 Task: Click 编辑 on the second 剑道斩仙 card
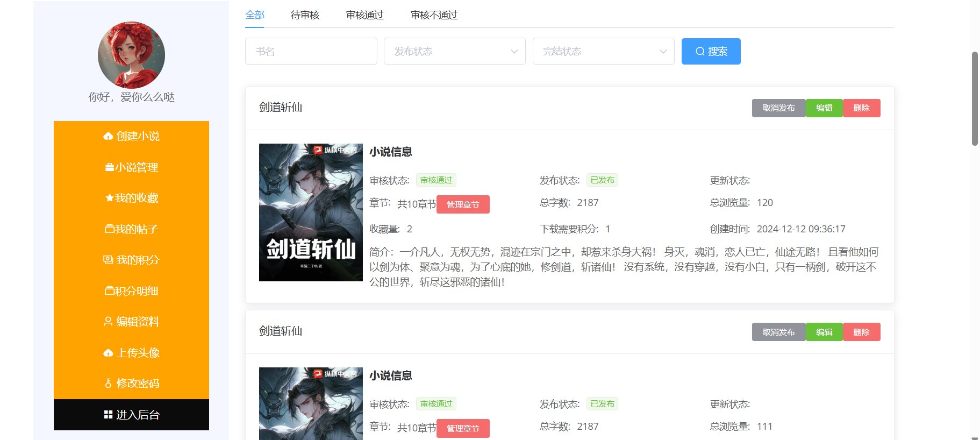point(824,332)
